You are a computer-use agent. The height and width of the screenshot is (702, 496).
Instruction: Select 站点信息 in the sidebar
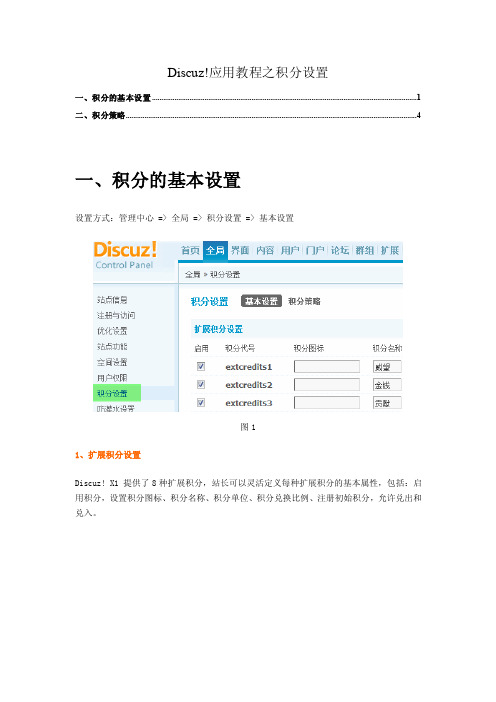pos(112,300)
